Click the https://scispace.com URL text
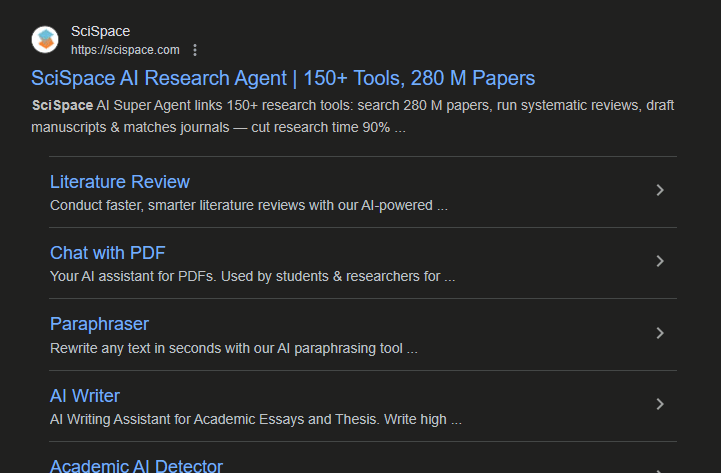Image resolution: width=721 pixels, height=473 pixels. (125, 50)
